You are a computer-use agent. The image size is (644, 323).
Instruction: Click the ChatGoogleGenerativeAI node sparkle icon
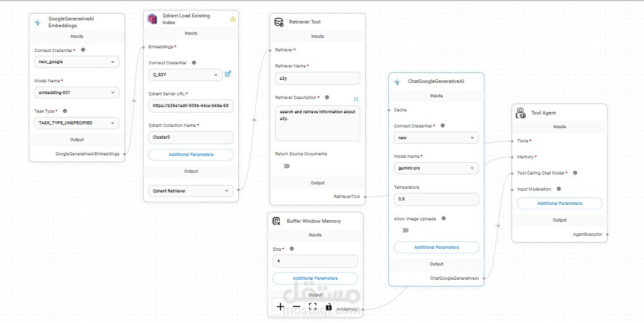click(397, 82)
